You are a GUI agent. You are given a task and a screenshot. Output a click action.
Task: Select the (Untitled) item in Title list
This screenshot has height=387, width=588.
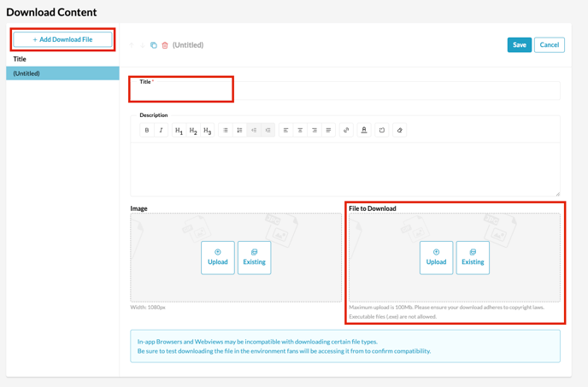coord(62,73)
